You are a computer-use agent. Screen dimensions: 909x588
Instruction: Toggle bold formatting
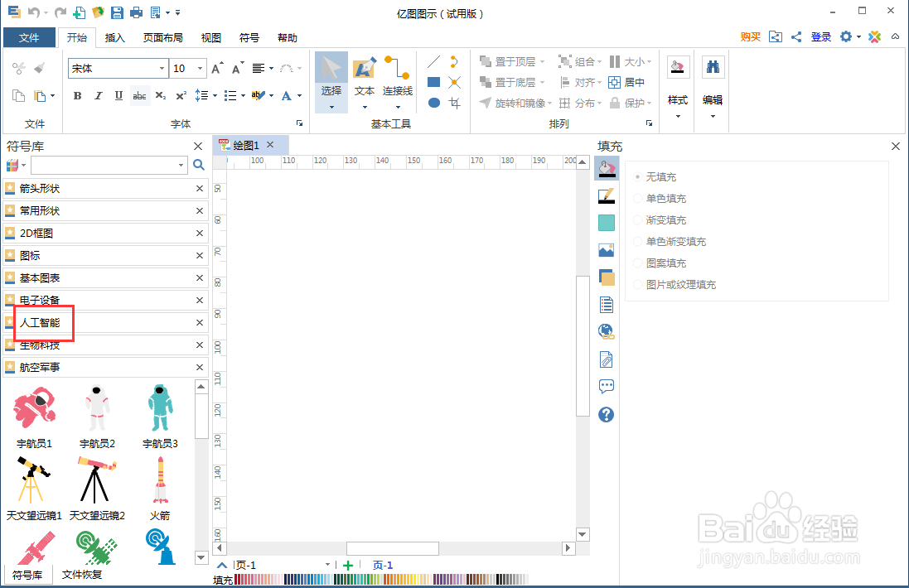[77, 95]
